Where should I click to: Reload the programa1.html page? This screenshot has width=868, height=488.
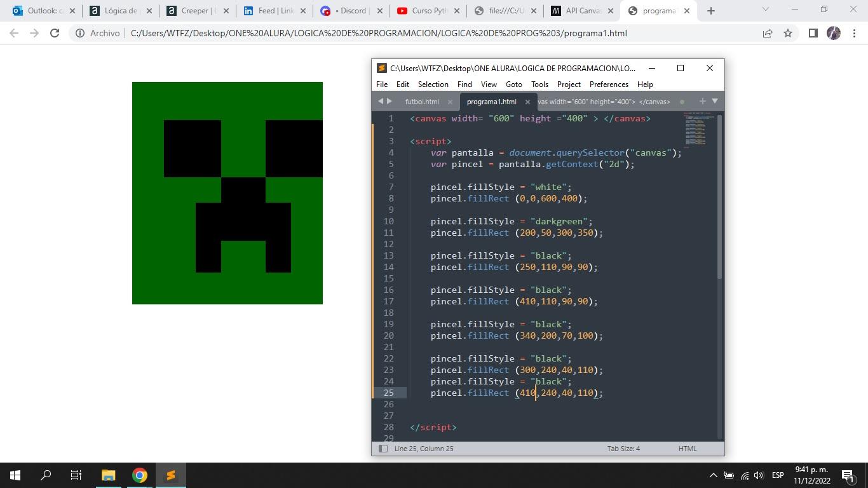point(55,33)
